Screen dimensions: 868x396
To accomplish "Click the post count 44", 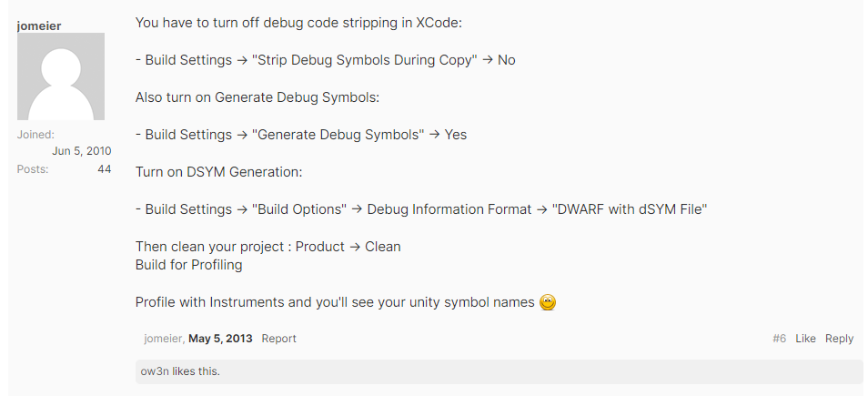I will point(105,169).
